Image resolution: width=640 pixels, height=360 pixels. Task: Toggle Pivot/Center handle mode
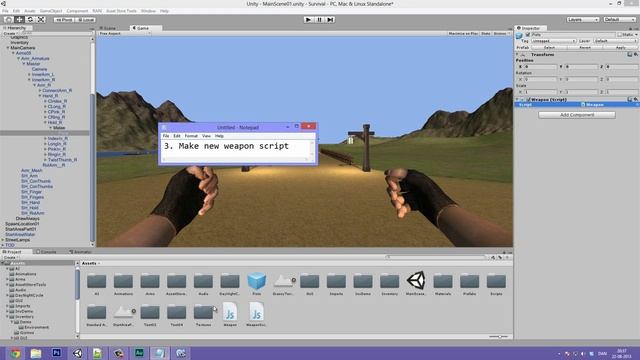(64, 20)
